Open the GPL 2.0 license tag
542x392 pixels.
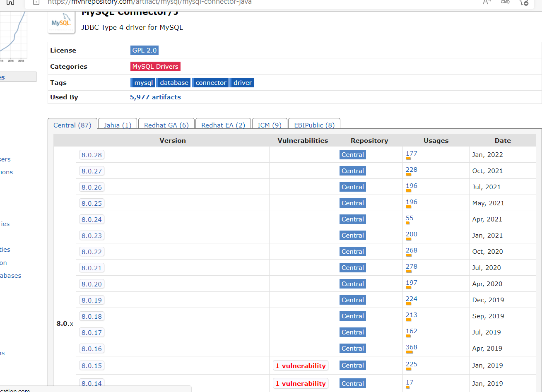(x=145, y=51)
